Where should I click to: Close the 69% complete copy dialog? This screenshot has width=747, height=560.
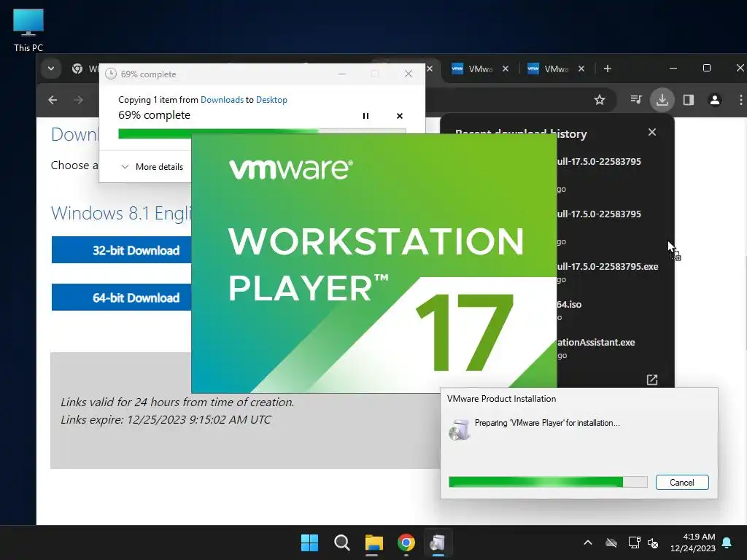point(409,74)
